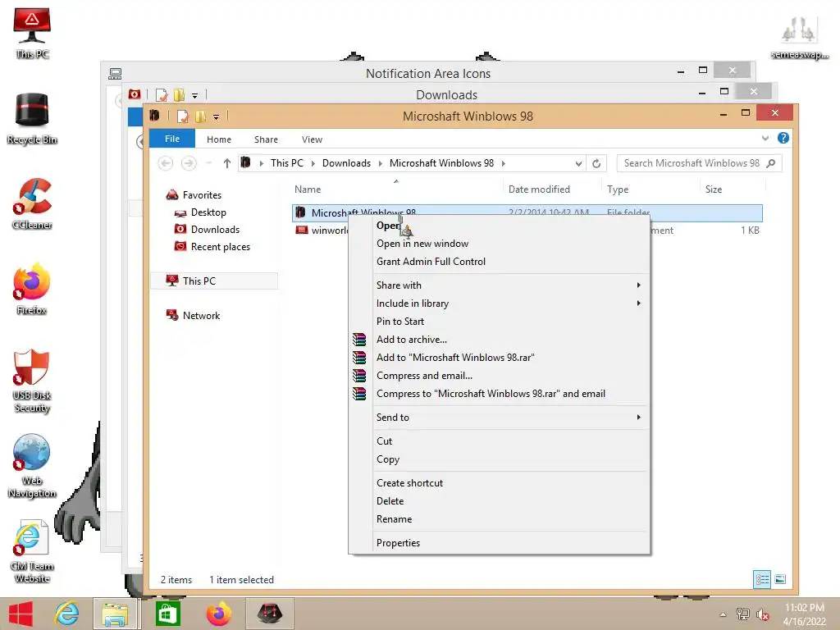The image size is (840, 630).
Task: Choose Rename in the context menu
Action: point(500,519)
